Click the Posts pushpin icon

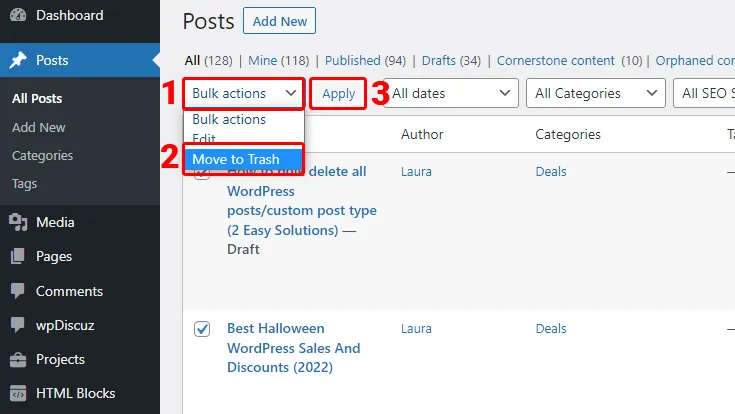(18, 60)
